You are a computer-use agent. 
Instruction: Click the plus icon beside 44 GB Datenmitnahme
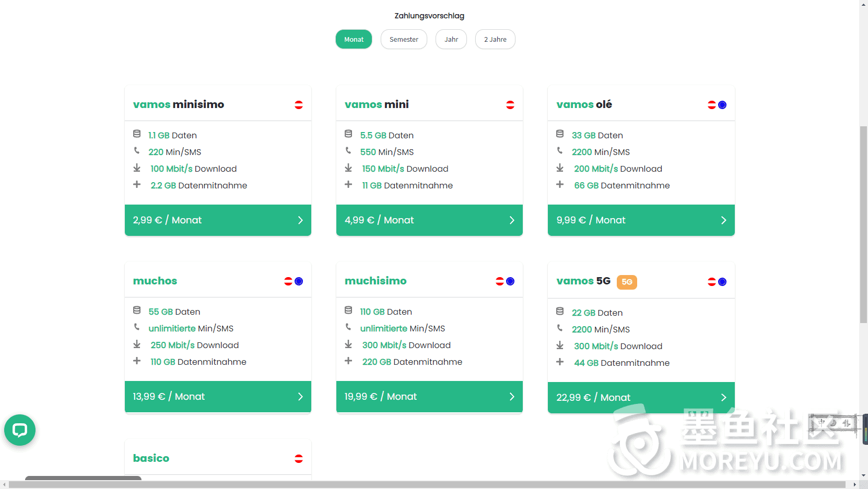(560, 362)
